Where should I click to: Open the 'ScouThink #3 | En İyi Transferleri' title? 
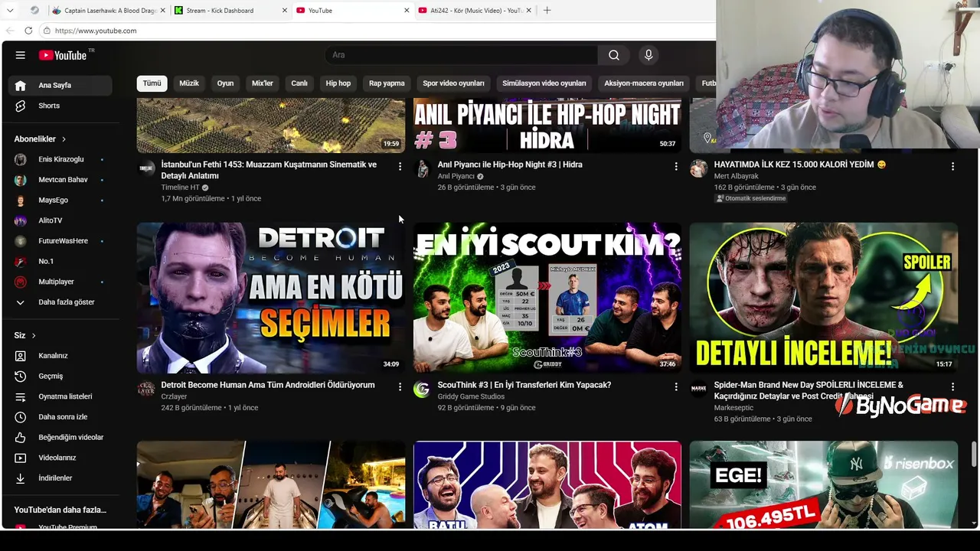(524, 385)
